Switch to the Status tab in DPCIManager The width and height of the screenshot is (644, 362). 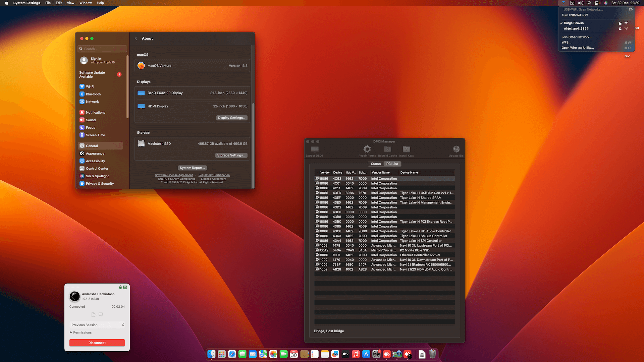click(375, 164)
